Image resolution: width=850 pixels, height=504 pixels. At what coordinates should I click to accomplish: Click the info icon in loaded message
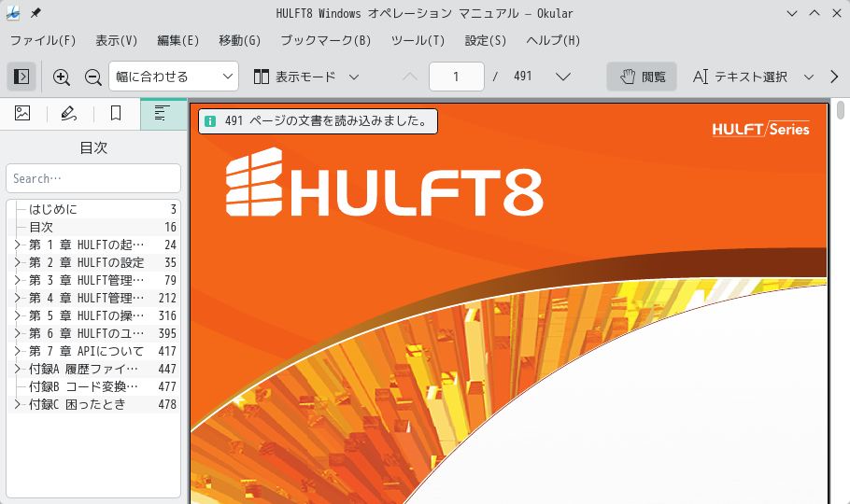point(210,121)
